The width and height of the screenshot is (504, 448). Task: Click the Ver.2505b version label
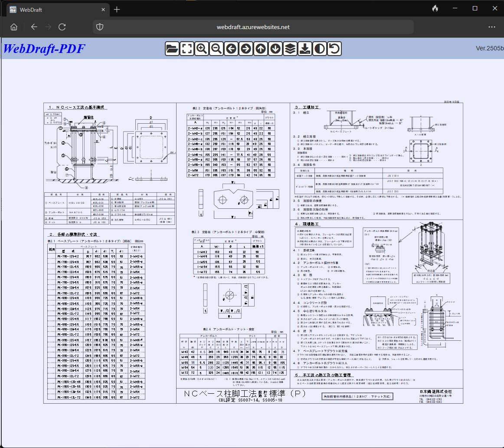pos(490,48)
